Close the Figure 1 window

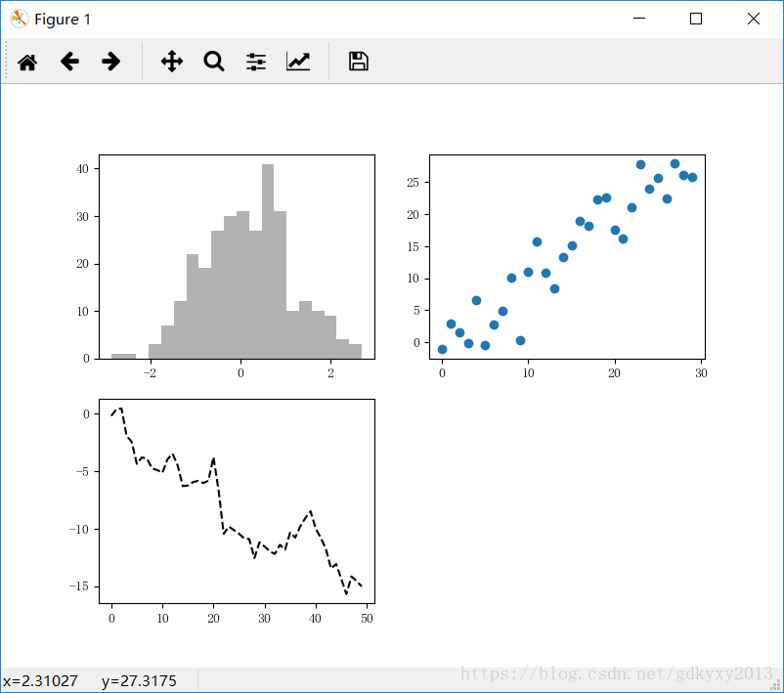click(x=754, y=19)
